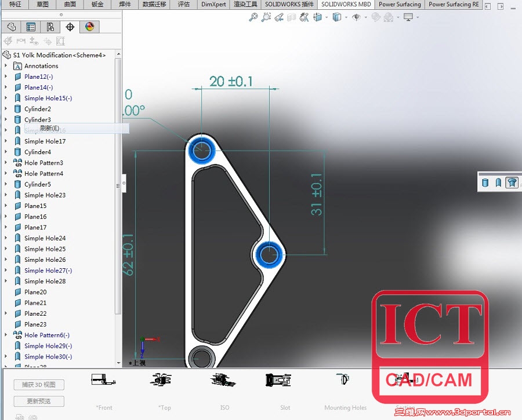Select the DimXpertManager crosshair tab
522x420 pixels.
pos(70,27)
